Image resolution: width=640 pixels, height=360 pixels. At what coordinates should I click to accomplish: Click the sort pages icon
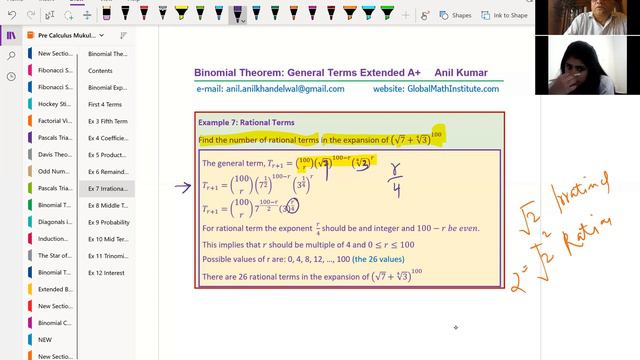click(123, 36)
